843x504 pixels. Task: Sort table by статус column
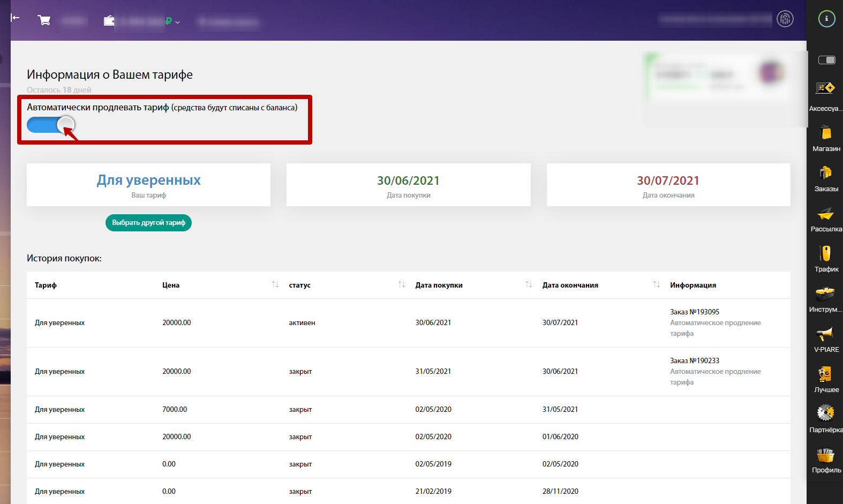click(x=401, y=284)
